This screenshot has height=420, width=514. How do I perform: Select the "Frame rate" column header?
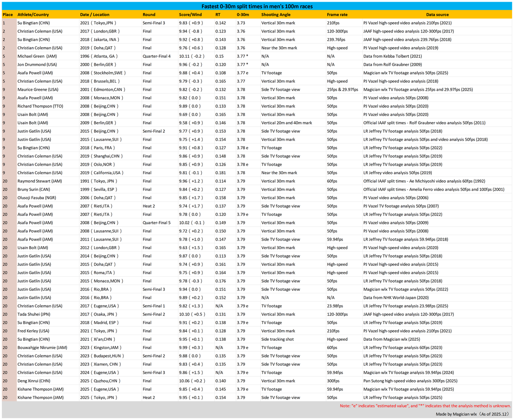click(x=337, y=15)
